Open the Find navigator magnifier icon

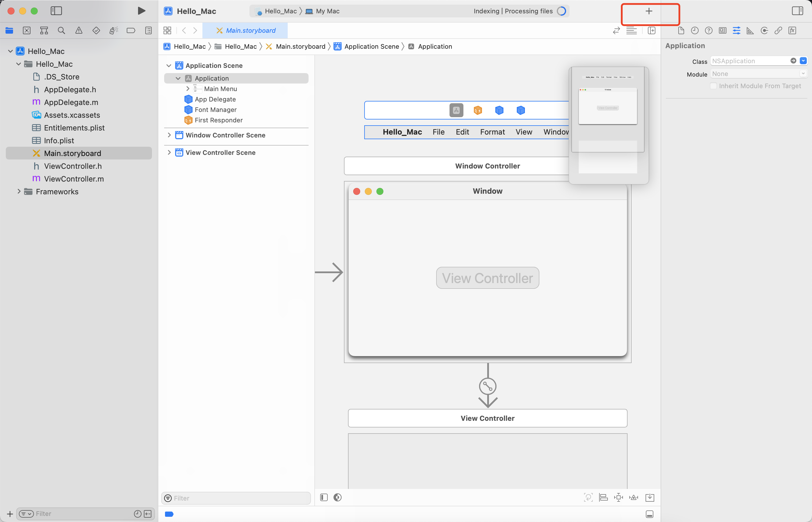click(61, 30)
